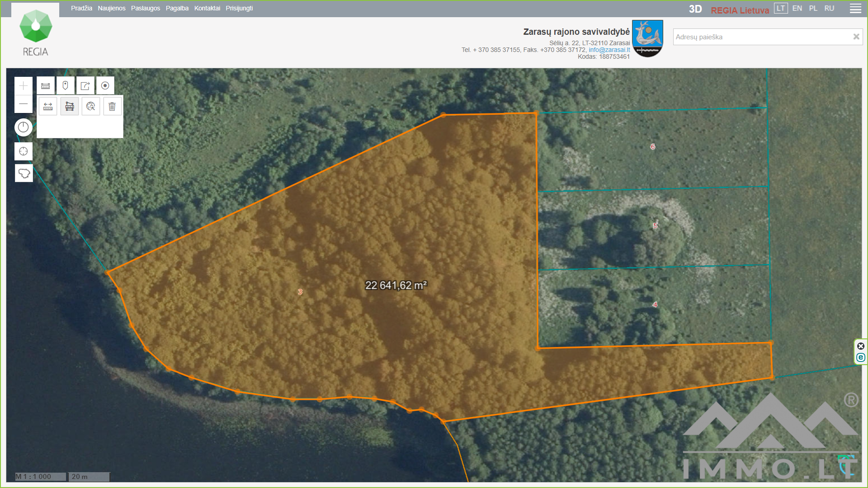
Task: Click the REGIA logo
Action: pyautogui.click(x=35, y=33)
